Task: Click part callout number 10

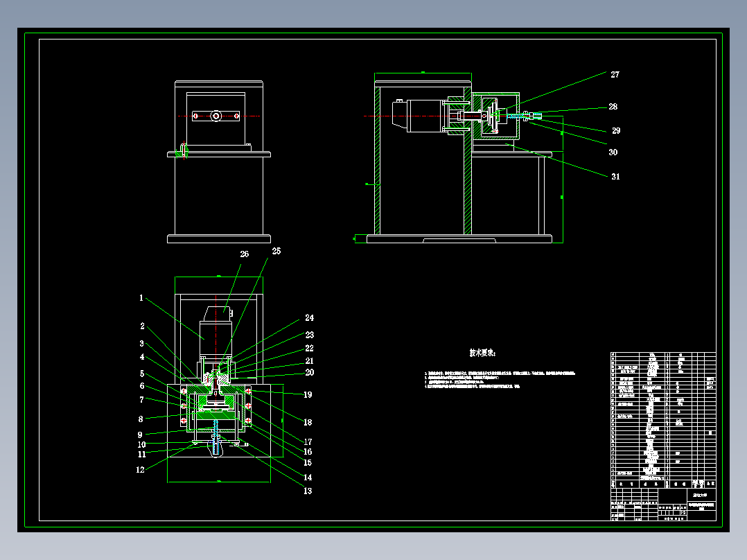Action: tap(141, 445)
